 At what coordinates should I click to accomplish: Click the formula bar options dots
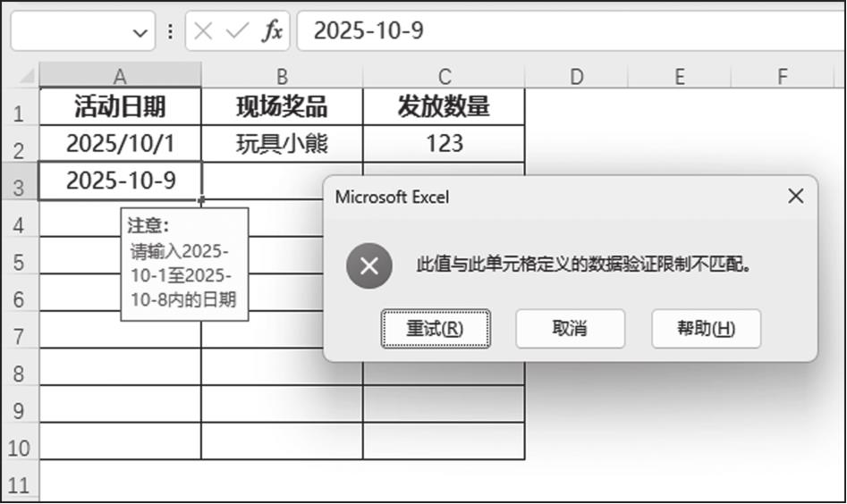(170, 31)
